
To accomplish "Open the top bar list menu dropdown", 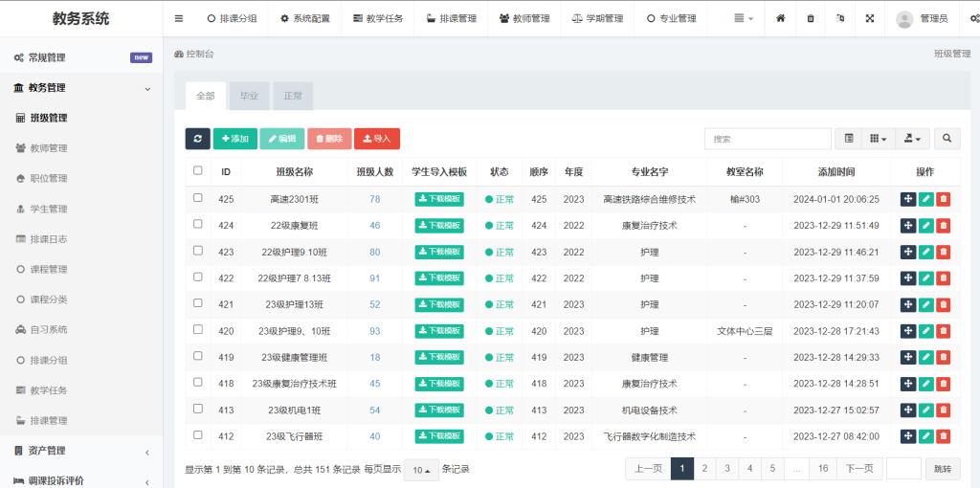I will [x=743, y=19].
